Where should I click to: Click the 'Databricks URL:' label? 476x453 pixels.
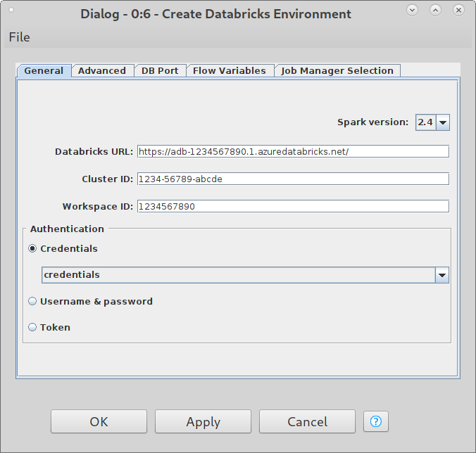point(94,152)
